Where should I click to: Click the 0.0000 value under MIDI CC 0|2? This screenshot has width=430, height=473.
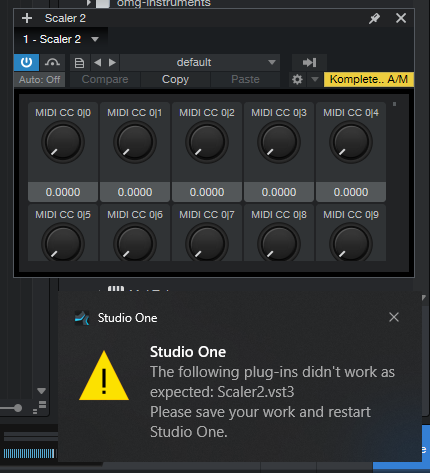click(207, 192)
